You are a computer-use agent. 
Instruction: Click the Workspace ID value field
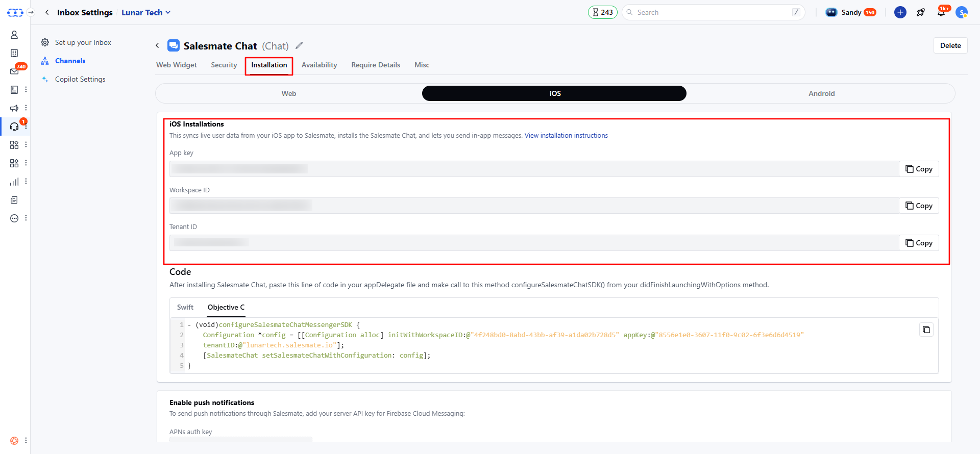pyautogui.click(x=534, y=206)
